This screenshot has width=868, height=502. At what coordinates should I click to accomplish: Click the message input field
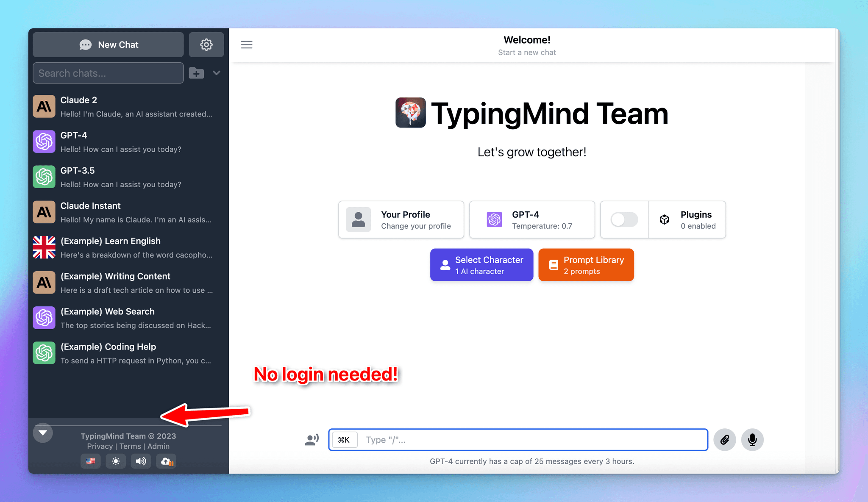(x=518, y=440)
